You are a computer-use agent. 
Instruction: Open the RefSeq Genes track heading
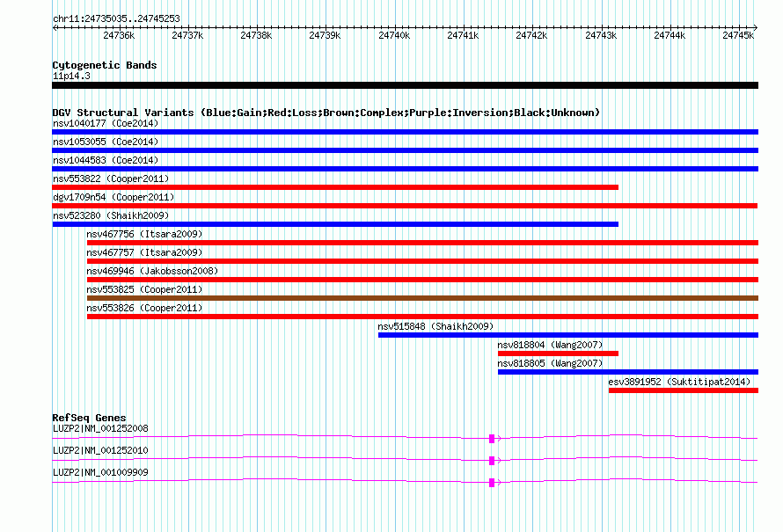(89, 418)
